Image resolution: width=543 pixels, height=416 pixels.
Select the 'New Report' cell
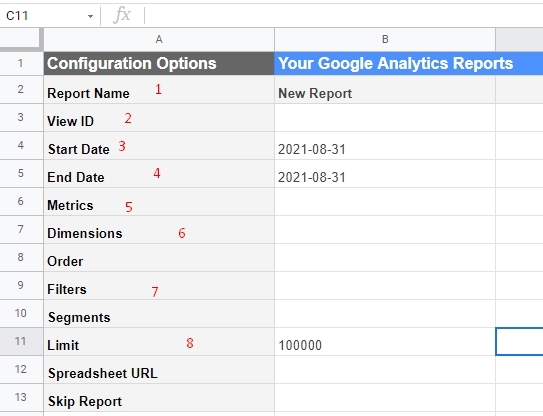(385, 89)
